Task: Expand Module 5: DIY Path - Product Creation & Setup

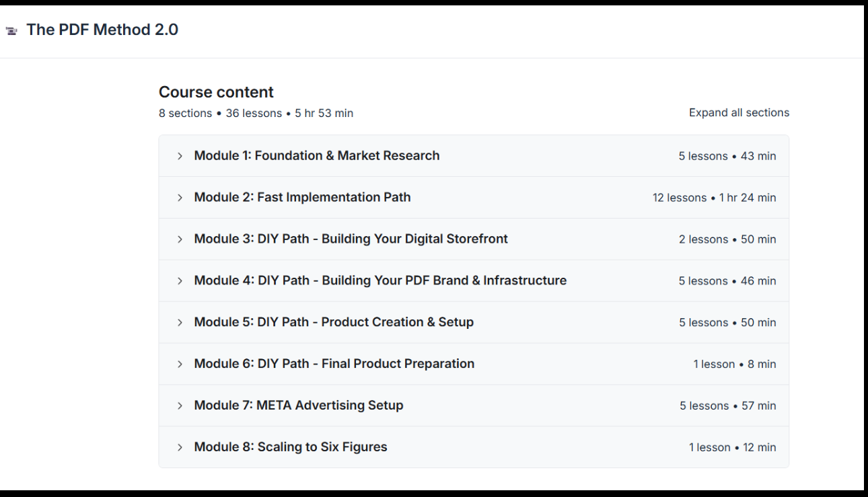Action: pos(180,322)
